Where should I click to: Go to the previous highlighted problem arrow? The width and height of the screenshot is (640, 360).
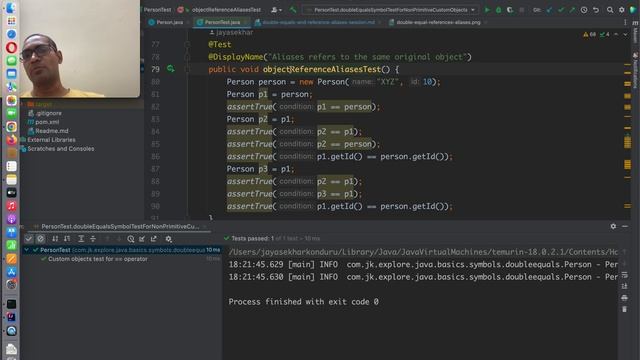pos(616,35)
